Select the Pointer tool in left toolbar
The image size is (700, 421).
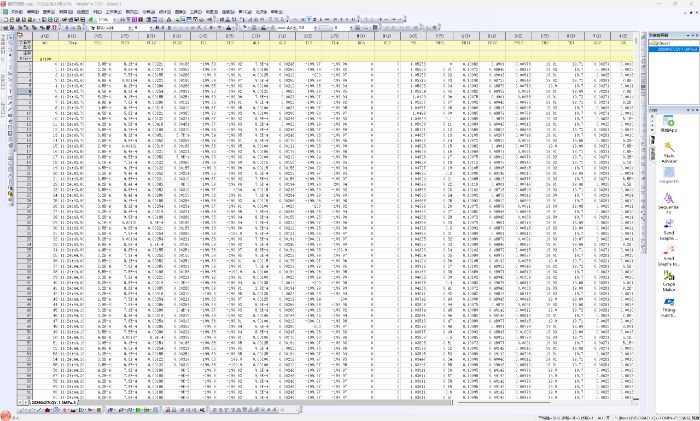pos(11,38)
